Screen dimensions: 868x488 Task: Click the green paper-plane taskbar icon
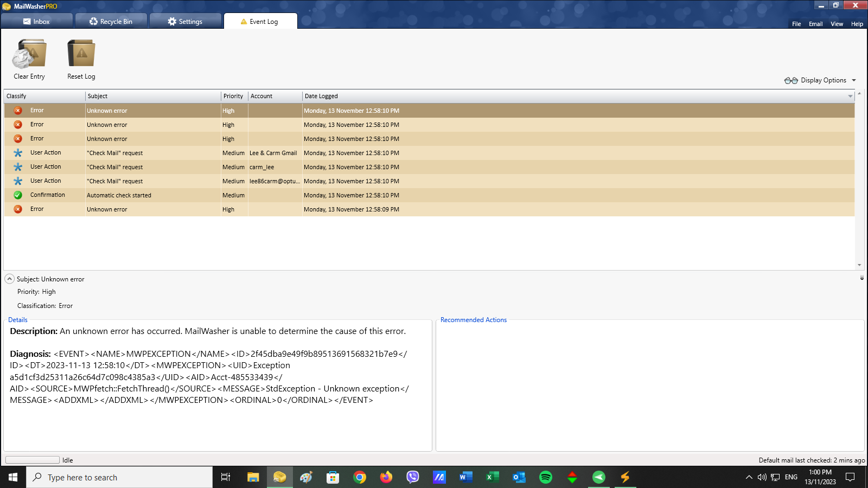coord(599,477)
